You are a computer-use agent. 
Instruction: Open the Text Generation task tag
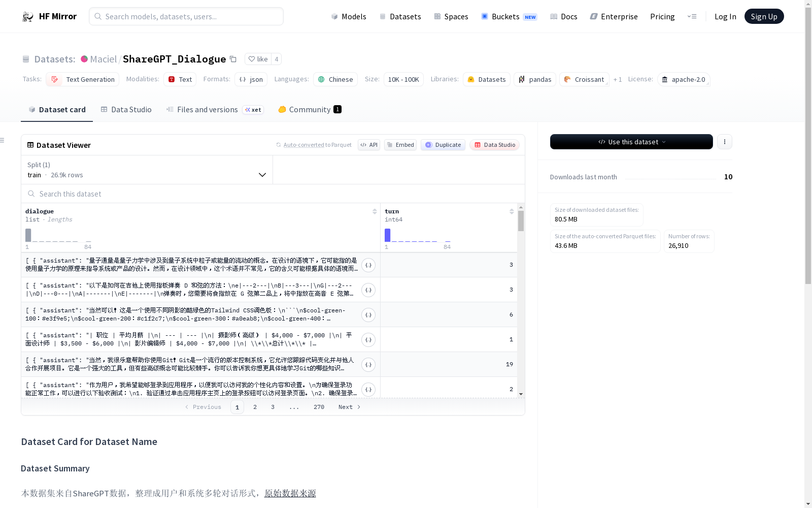(82, 79)
